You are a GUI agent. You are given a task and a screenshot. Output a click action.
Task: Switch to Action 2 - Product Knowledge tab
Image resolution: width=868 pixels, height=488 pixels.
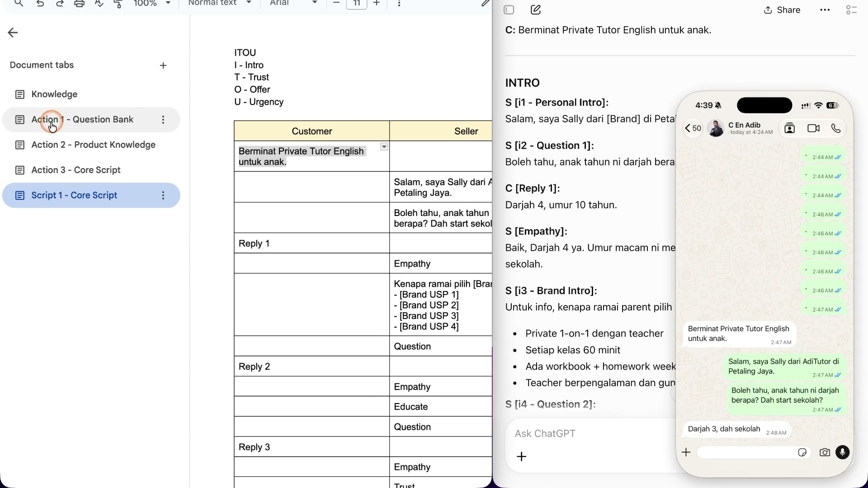point(91,145)
